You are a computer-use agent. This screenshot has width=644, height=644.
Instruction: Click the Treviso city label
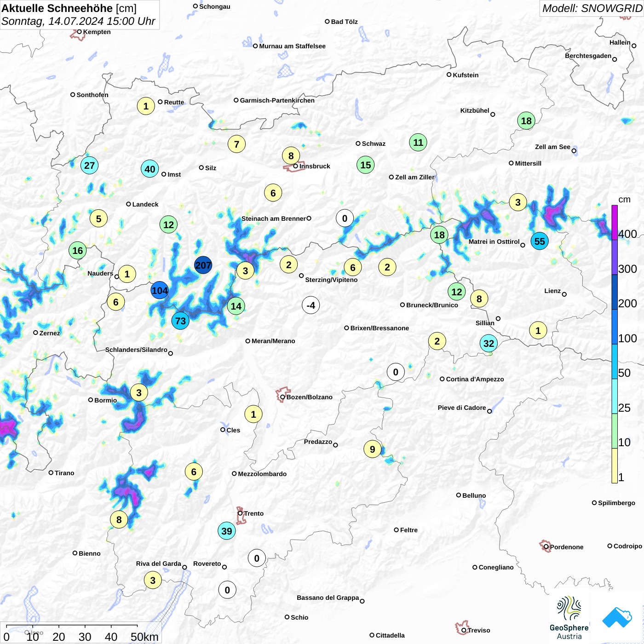coord(479,630)
